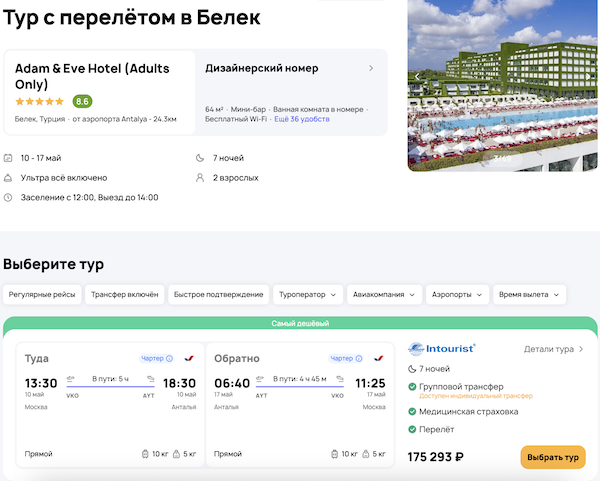Select the Adam & Eve Hotel card
600x481 pixels.
pyautogui.click(x=94, y=92)
